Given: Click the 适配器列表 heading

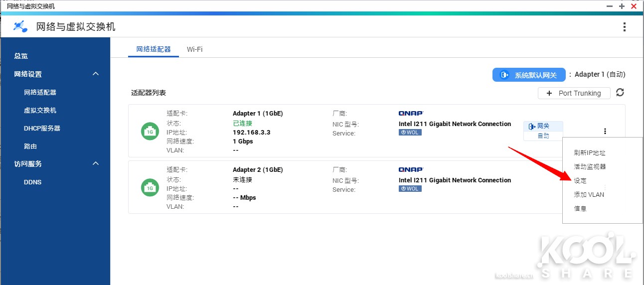Looking at the screenshot, I should tap(149, 93).
